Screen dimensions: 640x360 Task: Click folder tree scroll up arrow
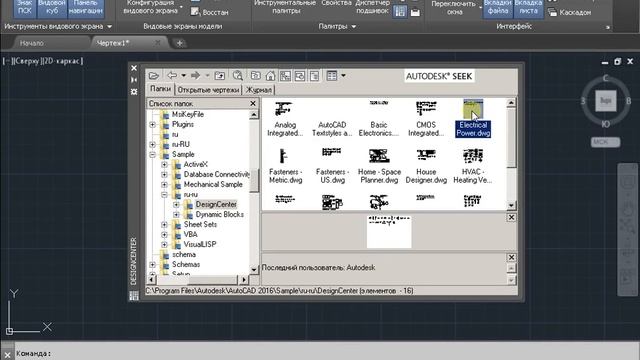(x=253, y=115)
